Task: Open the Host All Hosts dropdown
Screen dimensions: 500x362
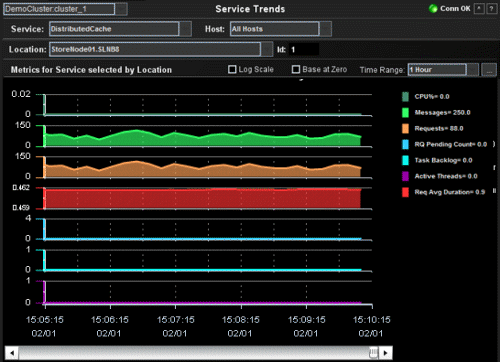Action: (x=326, y=29)
